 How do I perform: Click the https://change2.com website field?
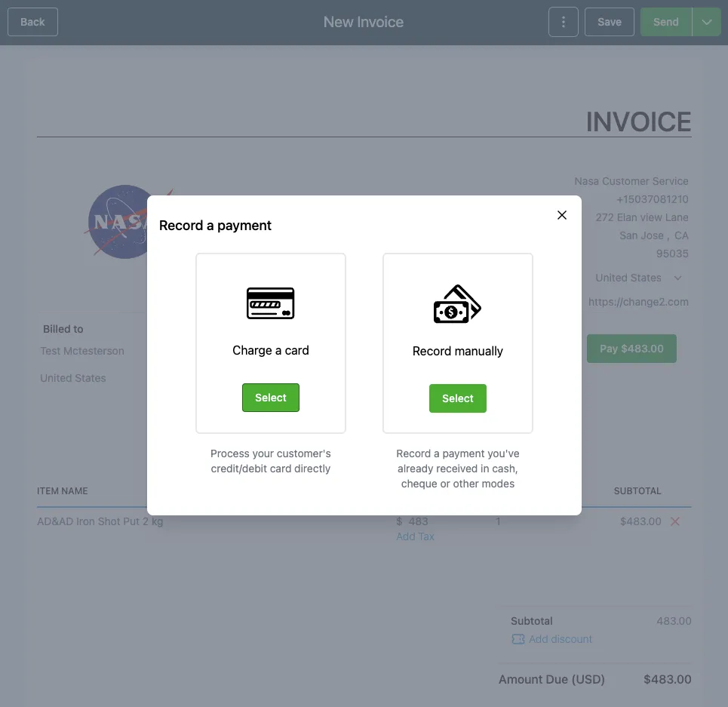click(638, 302)
